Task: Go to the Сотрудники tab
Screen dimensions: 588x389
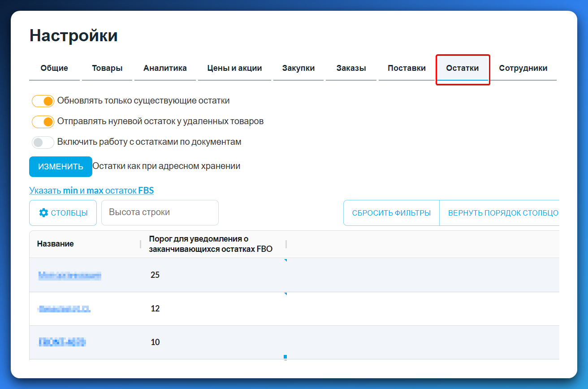Action: click(x=523, y=69)
